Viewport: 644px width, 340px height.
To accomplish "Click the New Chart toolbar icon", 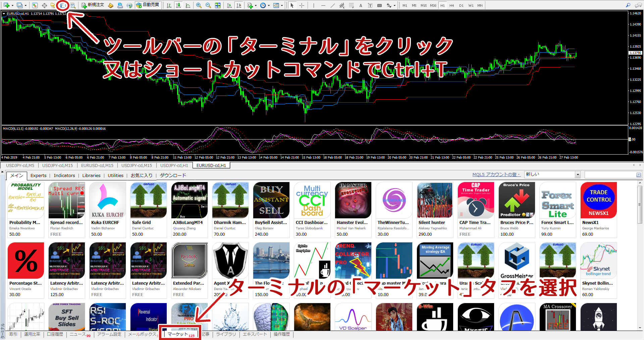I will pos(6,5).
